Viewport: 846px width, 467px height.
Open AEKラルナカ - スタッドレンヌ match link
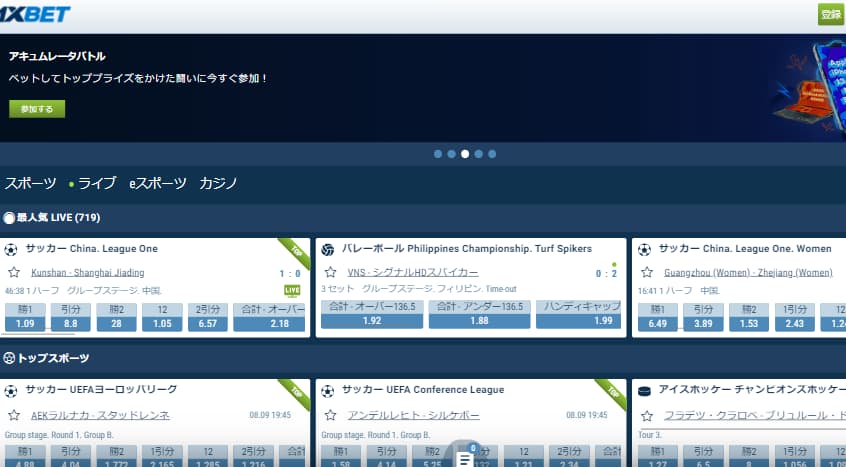pos(100,415)
